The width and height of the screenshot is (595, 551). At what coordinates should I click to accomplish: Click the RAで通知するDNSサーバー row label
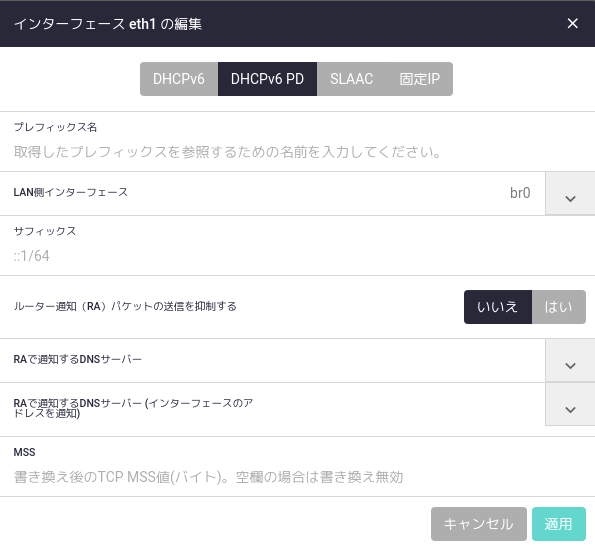(77, 359)
